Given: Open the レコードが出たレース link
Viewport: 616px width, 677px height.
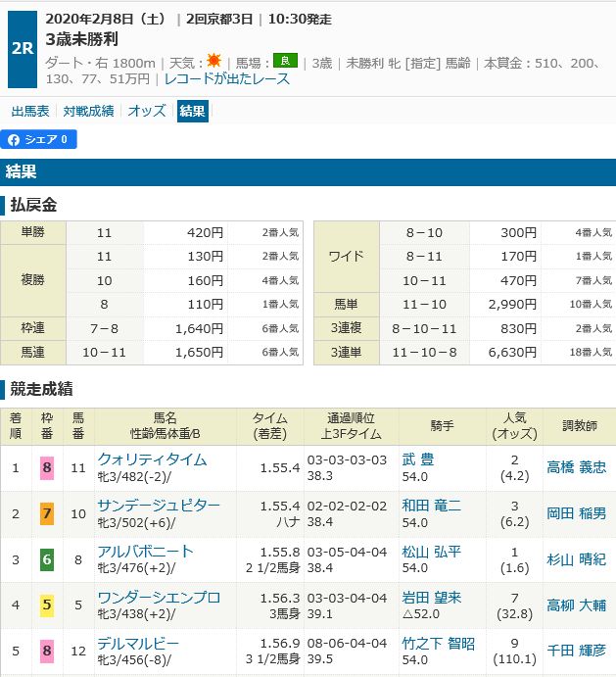Looking at the screenshot, I should click(227, 78).
